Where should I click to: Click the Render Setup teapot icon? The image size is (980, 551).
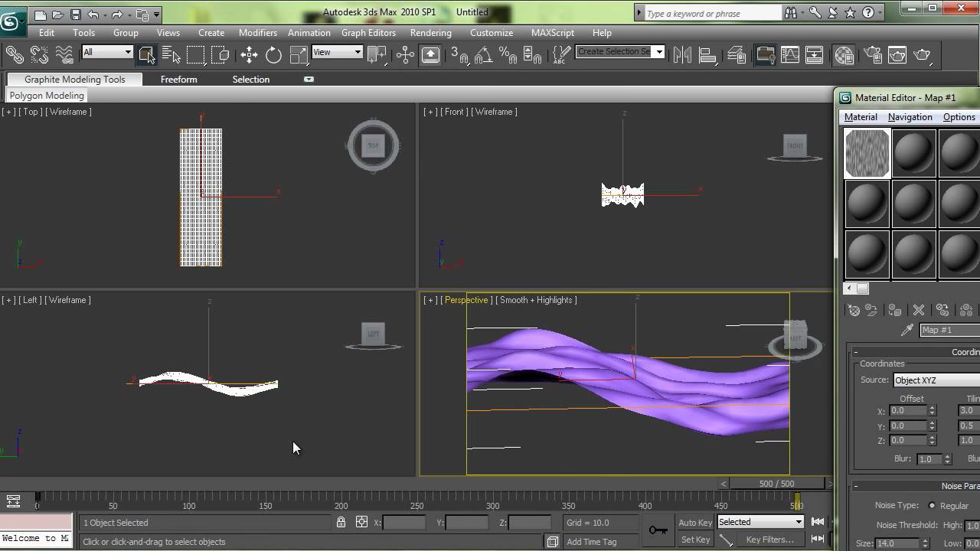873,54
